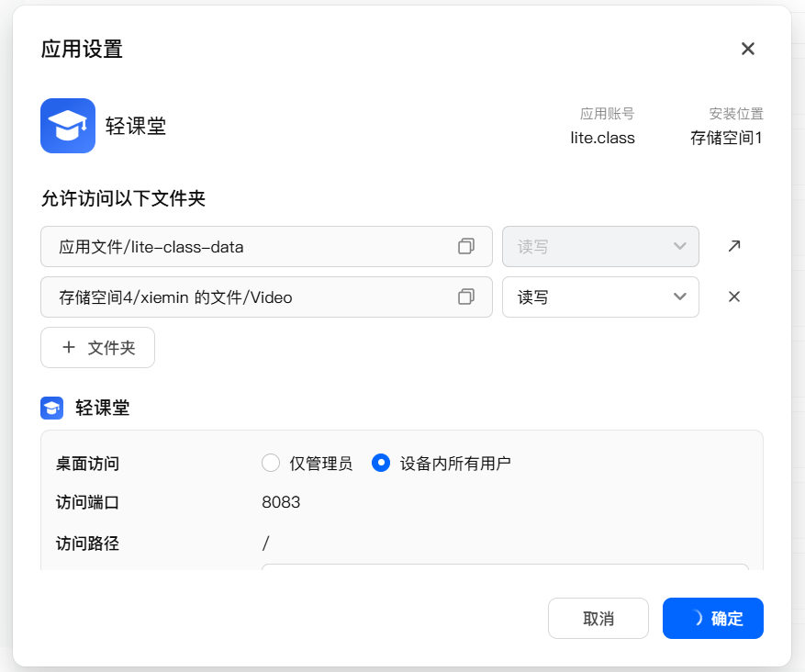Click the disabled 读写 dropdown for lite-class-data
Screen dimensions: 805x672
point(600,246)
